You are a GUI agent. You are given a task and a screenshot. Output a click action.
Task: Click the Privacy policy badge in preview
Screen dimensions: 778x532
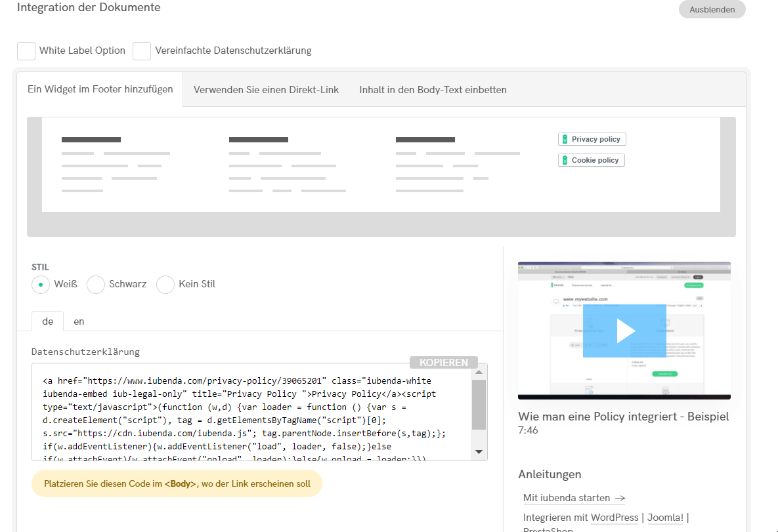click(592, 139)
